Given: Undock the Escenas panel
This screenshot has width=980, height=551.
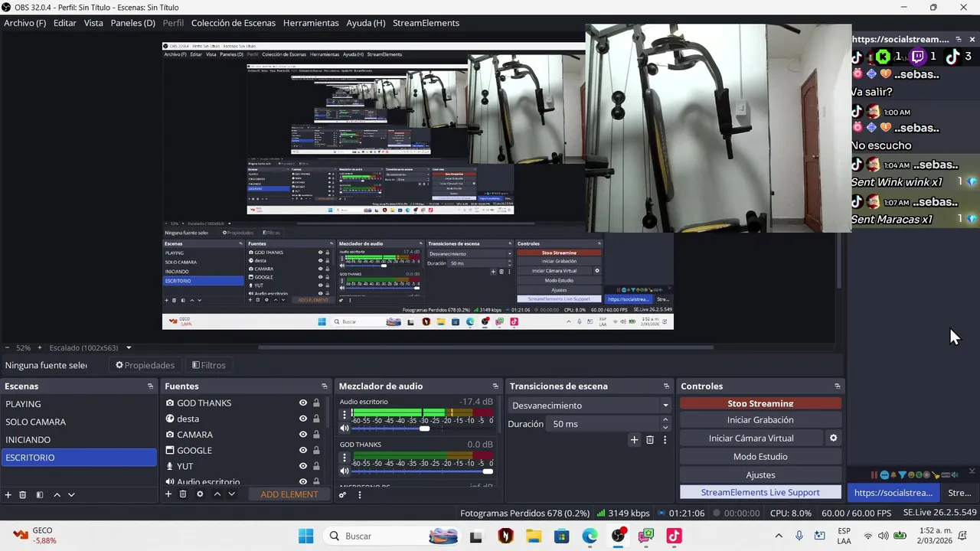Looking at the screenshot, I should (150, 386).
